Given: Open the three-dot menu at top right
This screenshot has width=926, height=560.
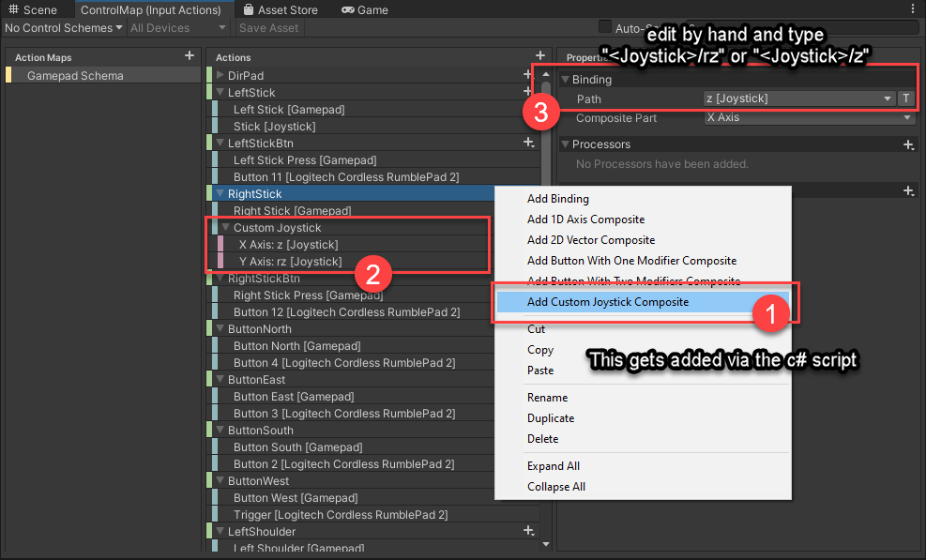Looking at the screenshot, I should tap(915, 8).
